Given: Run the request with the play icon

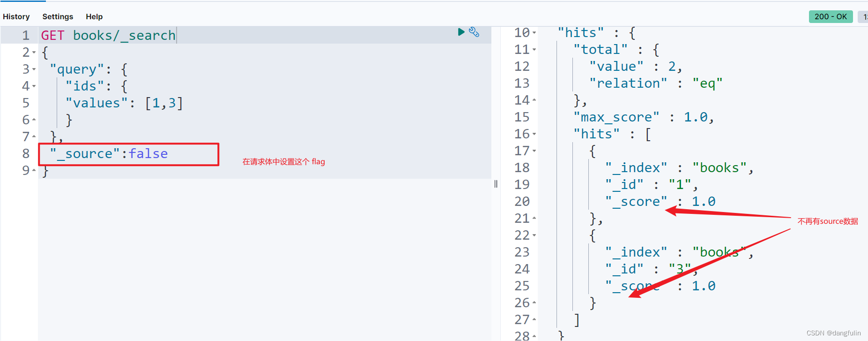Looking at the screenshot, I should tap(461, 32).
